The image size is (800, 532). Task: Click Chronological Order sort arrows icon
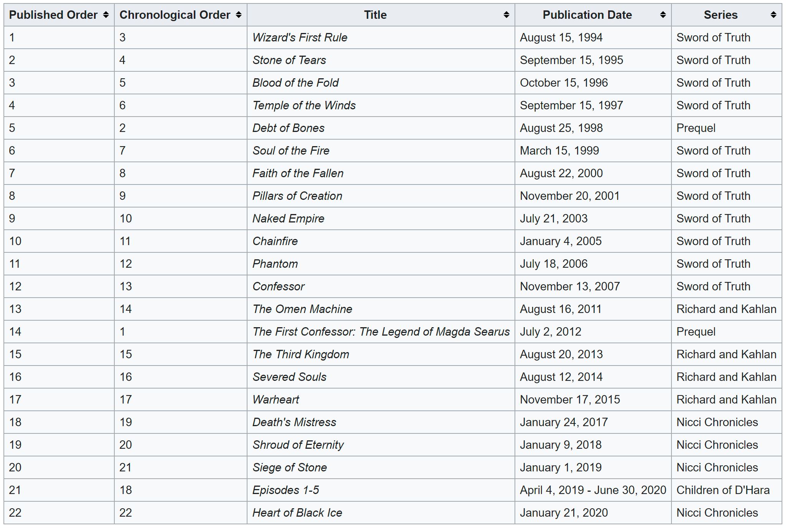(x=239, y=15)
